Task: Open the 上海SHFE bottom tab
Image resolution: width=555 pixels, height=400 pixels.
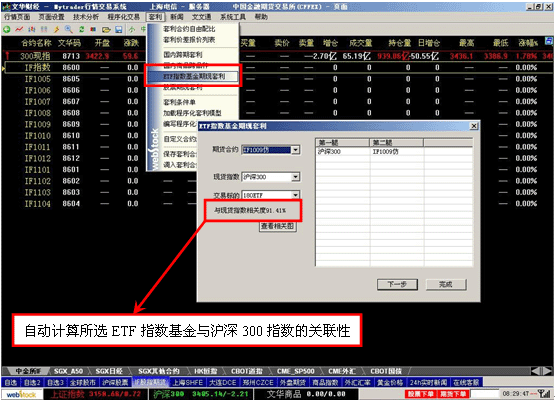Action: tap(187, 382)
